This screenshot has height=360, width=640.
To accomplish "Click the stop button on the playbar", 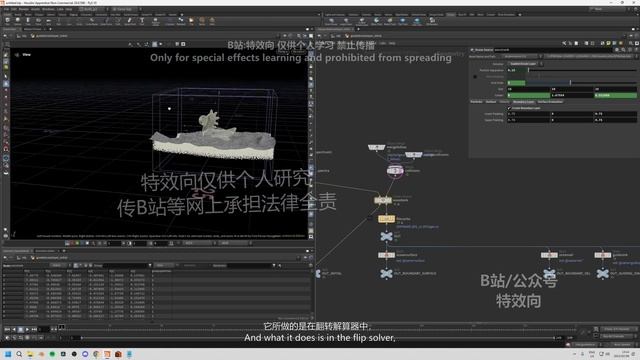I will coord(21,329).
